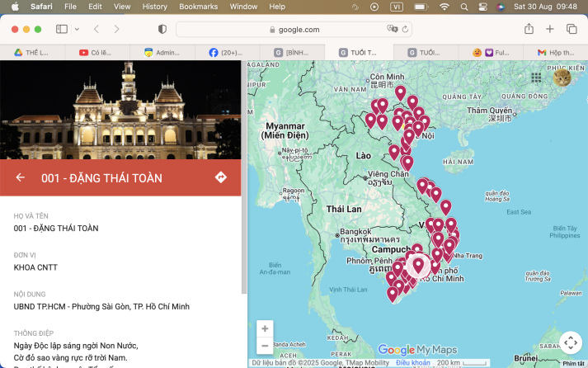Click 'Phím tắt' shortcuts button on map
This screenshot has height=368, width=588.
[573, 364]
